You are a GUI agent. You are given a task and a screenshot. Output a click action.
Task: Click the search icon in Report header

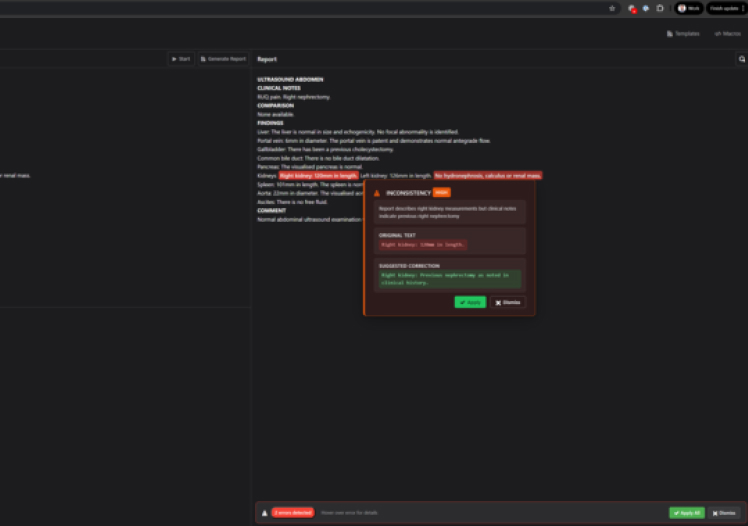(741, 59)
